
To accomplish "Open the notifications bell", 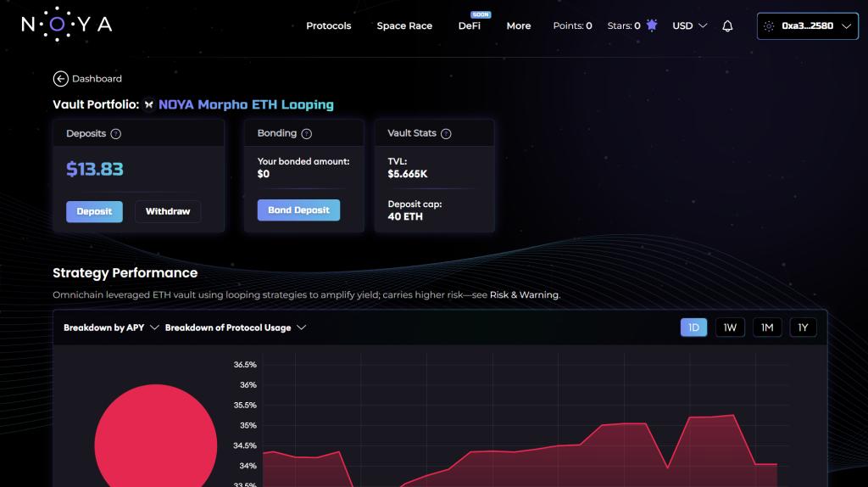I will (727, 26).
